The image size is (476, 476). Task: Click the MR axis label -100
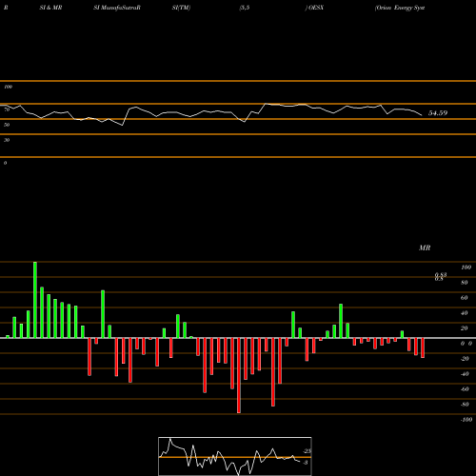pyautogui.click(x=466, y=420)
